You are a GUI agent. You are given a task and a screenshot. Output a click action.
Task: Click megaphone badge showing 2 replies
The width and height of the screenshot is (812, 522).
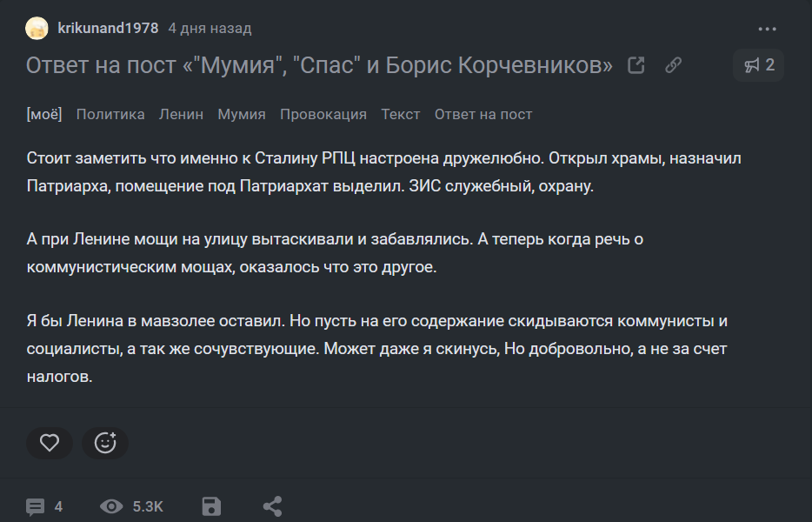pos(759,65)
